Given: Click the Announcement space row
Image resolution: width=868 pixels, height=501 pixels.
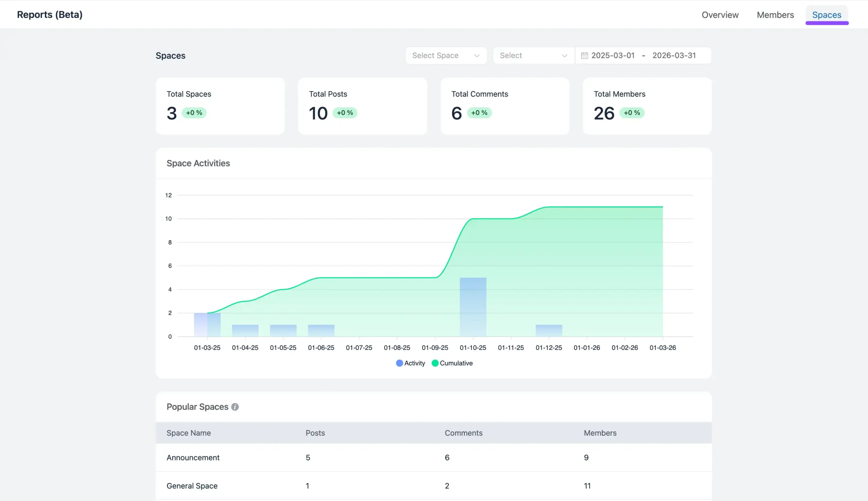Looking at the screenshot, I should pos(193,457).
